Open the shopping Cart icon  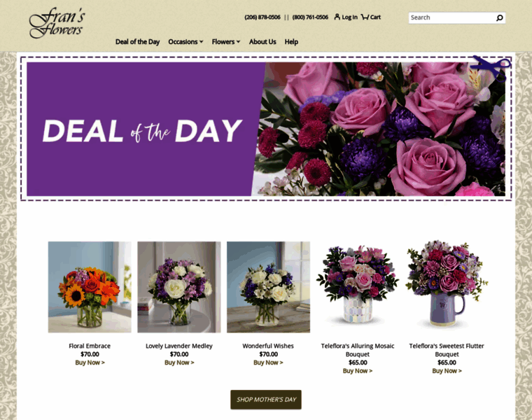[365, 17]
